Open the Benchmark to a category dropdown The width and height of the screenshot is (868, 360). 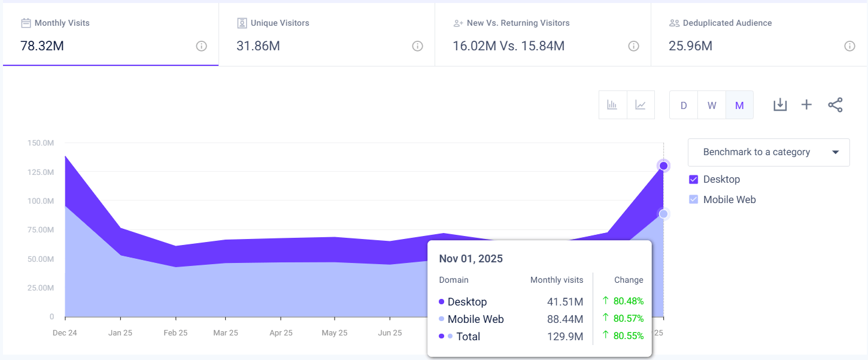[769, 152]
